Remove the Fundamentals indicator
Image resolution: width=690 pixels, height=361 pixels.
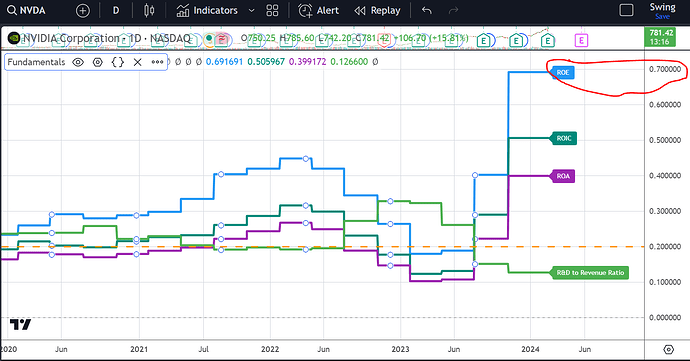pos(138,62)
